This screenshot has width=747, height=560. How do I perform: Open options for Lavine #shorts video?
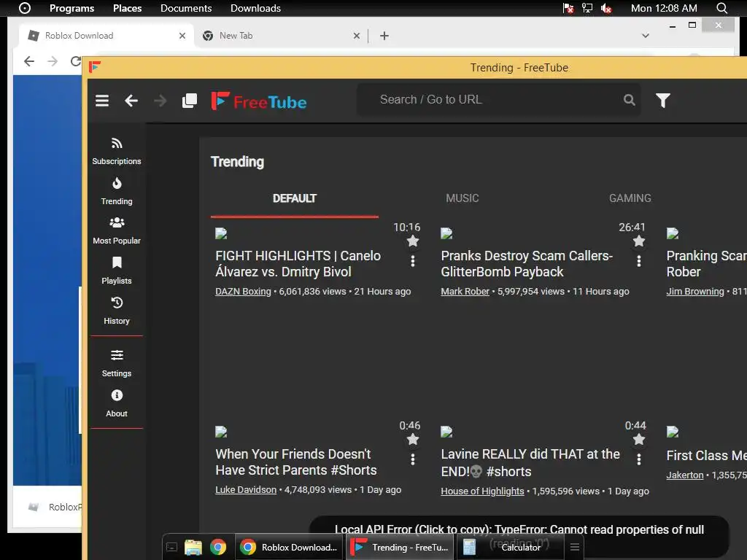639,459
